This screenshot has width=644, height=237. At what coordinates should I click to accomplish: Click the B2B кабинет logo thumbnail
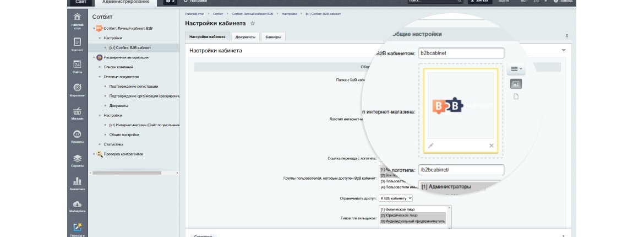(461, 106)
